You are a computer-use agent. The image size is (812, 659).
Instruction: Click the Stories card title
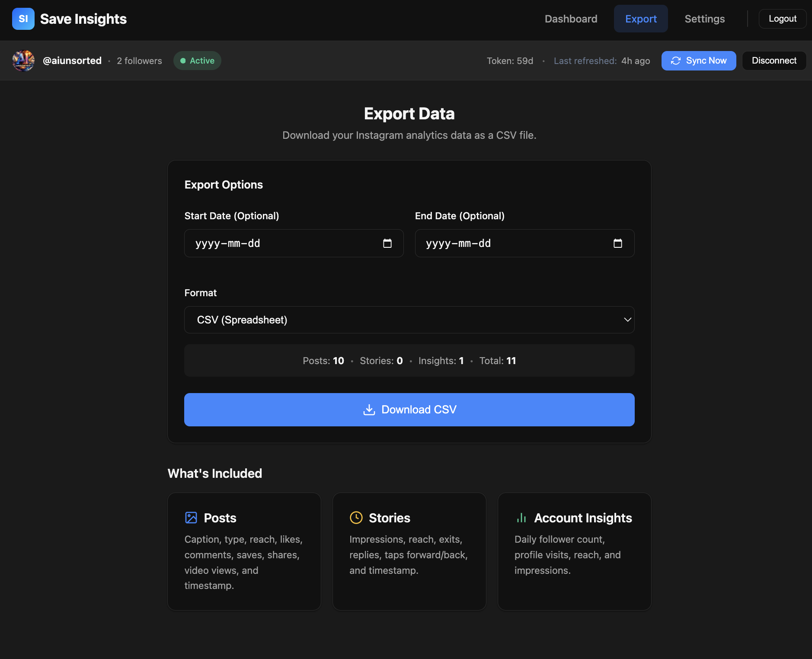(390, 518)
